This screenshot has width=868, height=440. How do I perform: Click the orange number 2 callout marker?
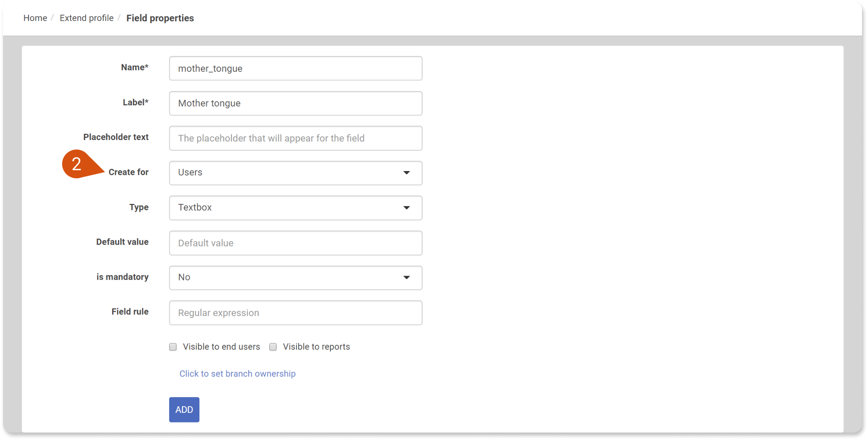[x=77, y=164]
